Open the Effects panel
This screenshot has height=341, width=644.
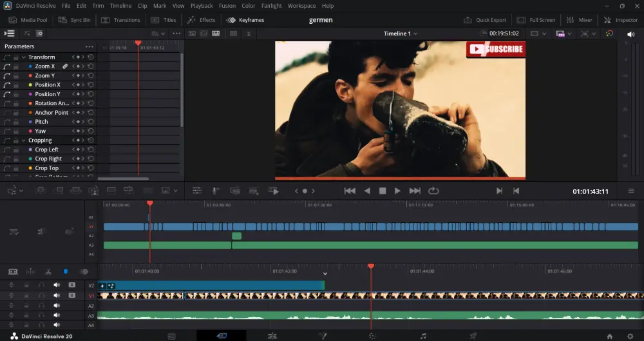pyautogui.click(x=201, y=20)
